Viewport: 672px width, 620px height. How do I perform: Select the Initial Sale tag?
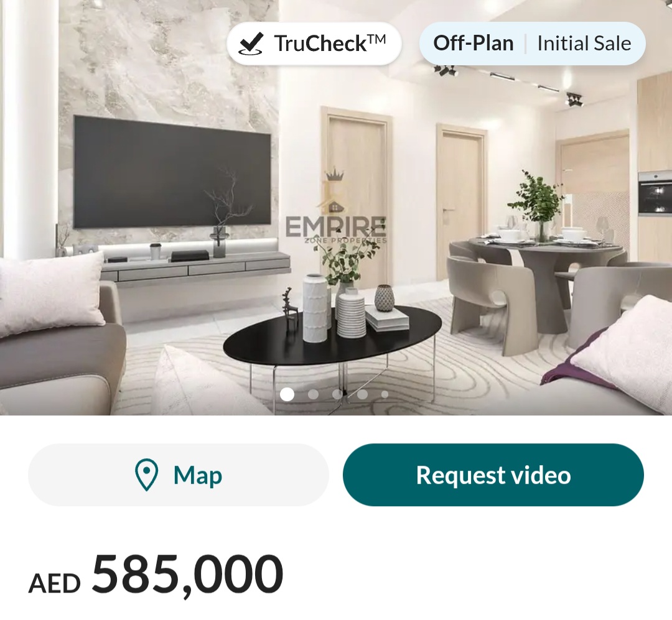coord(584,44)
